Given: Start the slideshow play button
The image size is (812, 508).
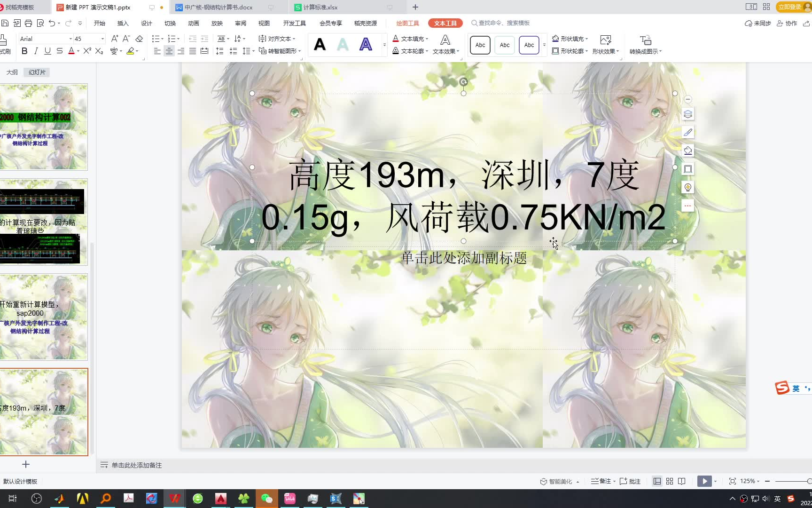Looking at the screenshot, I should click(704, 481).
